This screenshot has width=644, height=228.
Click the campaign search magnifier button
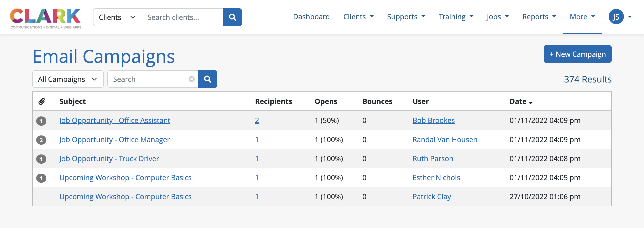(208, 79)
